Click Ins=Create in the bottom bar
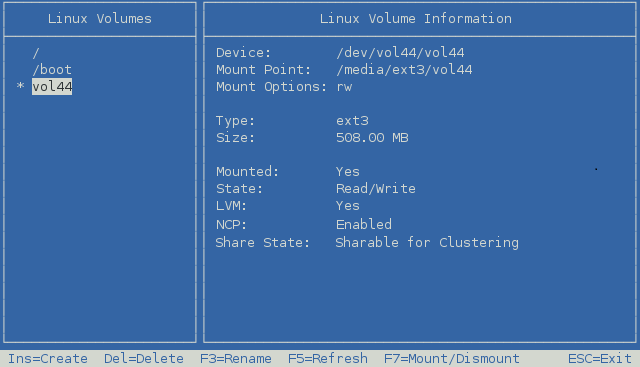The width and height of the screenshot is (640, 367). 48,359
